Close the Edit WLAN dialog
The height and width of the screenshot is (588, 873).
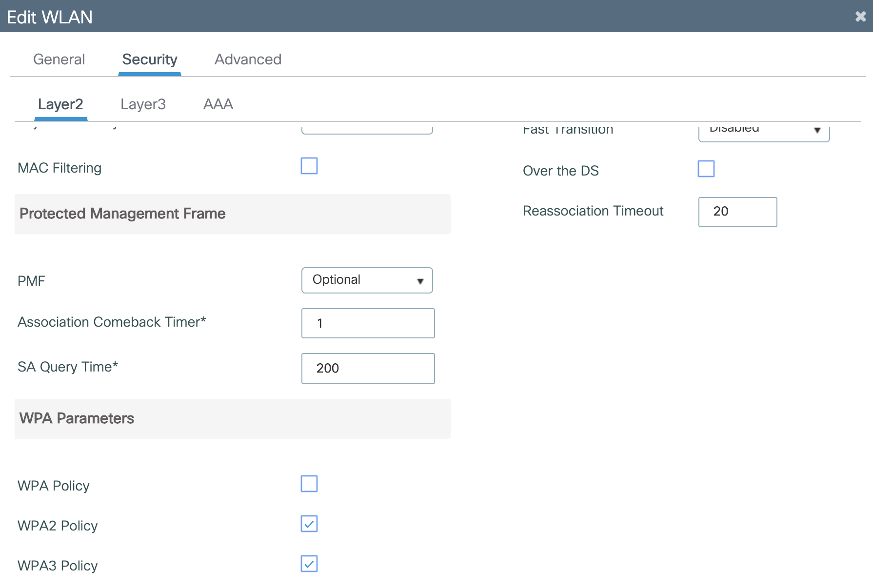tap(860, 17)
